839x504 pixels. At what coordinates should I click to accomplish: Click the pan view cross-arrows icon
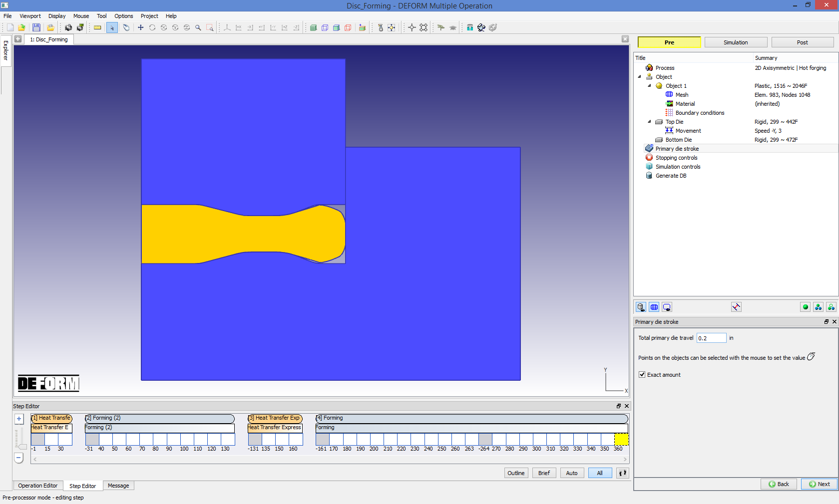click(140, 27)
